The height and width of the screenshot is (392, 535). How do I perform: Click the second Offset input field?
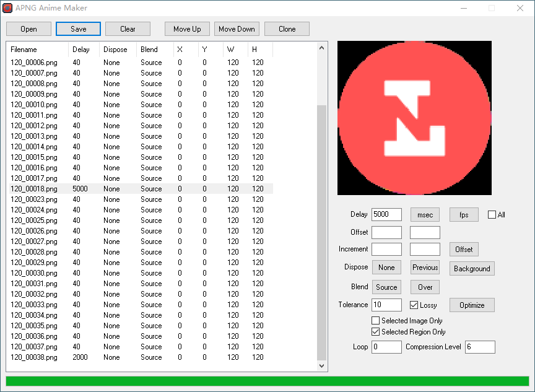425,232
